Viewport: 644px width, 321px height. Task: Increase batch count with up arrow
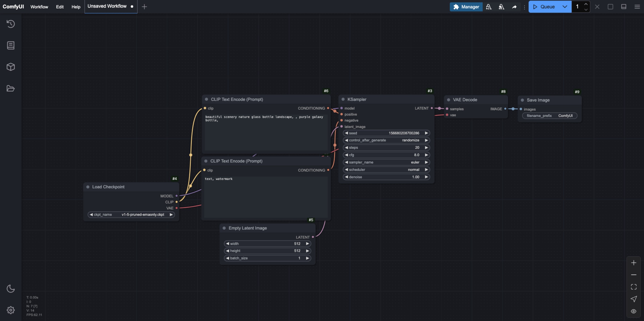coord(586,4)
